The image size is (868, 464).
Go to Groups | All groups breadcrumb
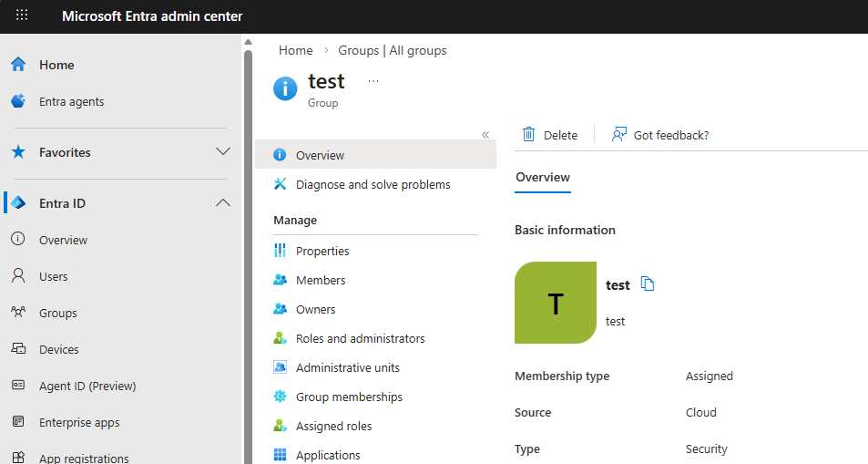point(393,50)
